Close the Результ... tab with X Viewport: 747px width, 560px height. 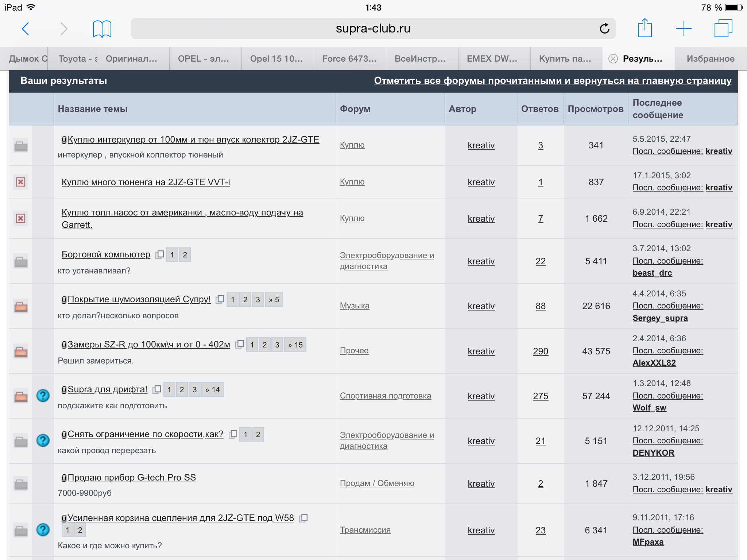[x=613, y=59]
